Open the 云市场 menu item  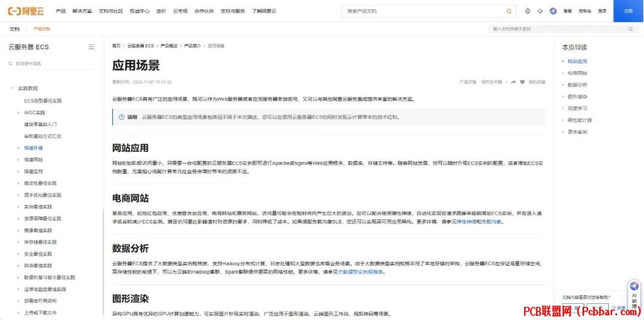pos(180,11)
